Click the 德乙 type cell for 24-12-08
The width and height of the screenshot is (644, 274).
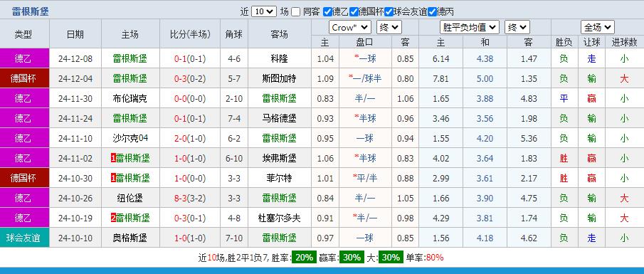point(25,58)
